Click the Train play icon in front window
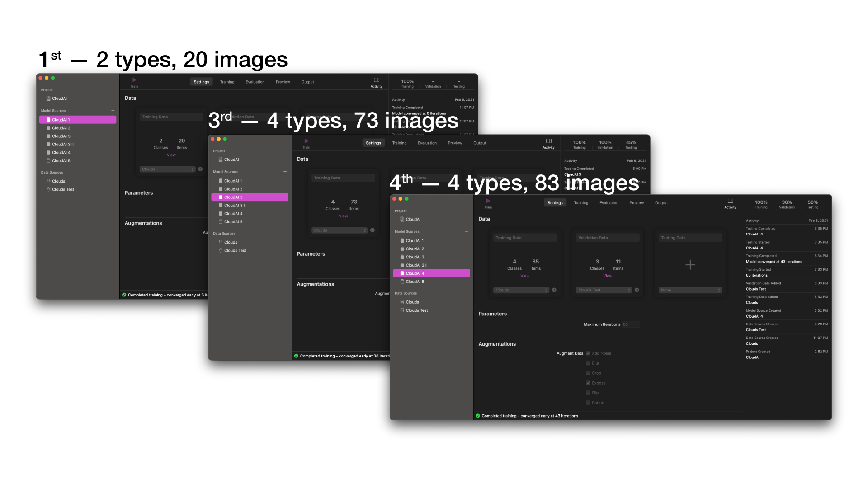868x488 pixels. coord(488,201)
